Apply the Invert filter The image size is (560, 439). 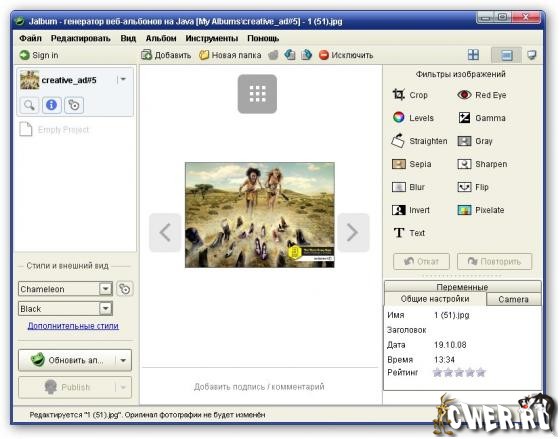(x=411, y=210)
